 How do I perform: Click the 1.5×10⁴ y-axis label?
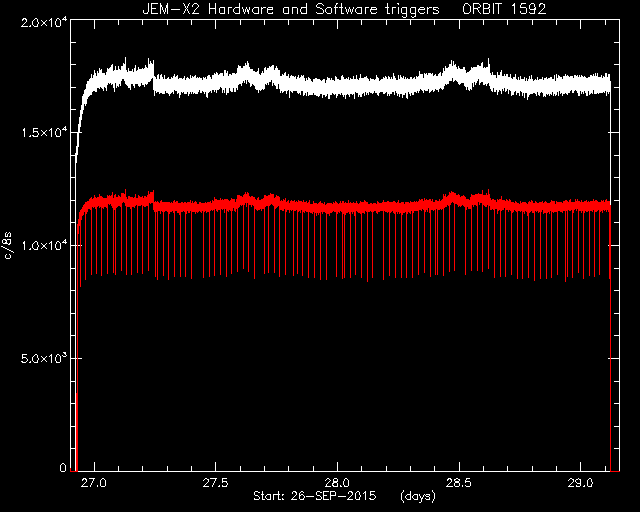pos(44,133)
